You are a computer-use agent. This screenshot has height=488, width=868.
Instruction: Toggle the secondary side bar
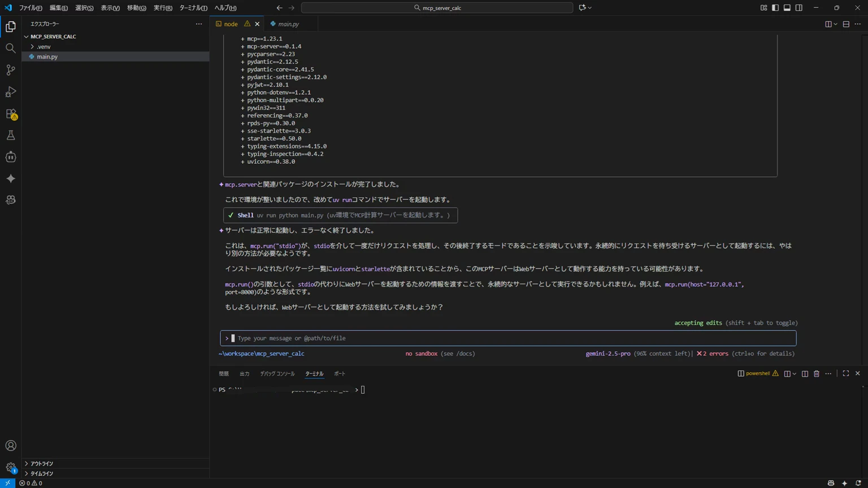coord(799,8)
